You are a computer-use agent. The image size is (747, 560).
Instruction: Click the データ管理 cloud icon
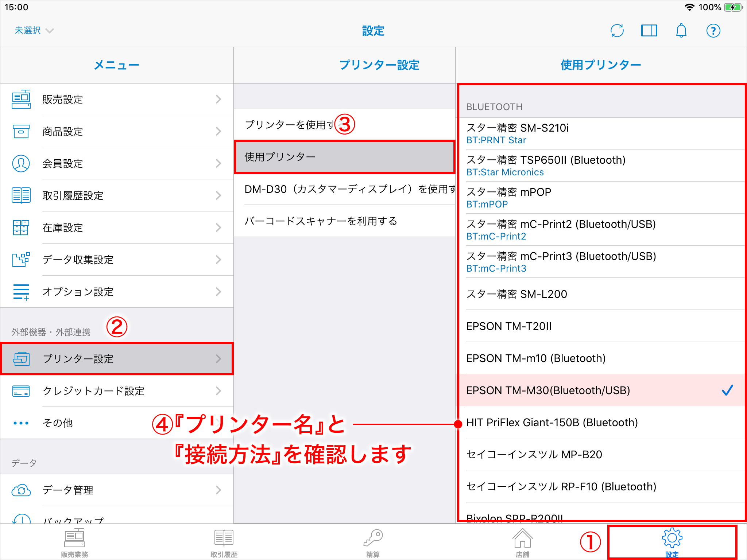click(21, 490)
